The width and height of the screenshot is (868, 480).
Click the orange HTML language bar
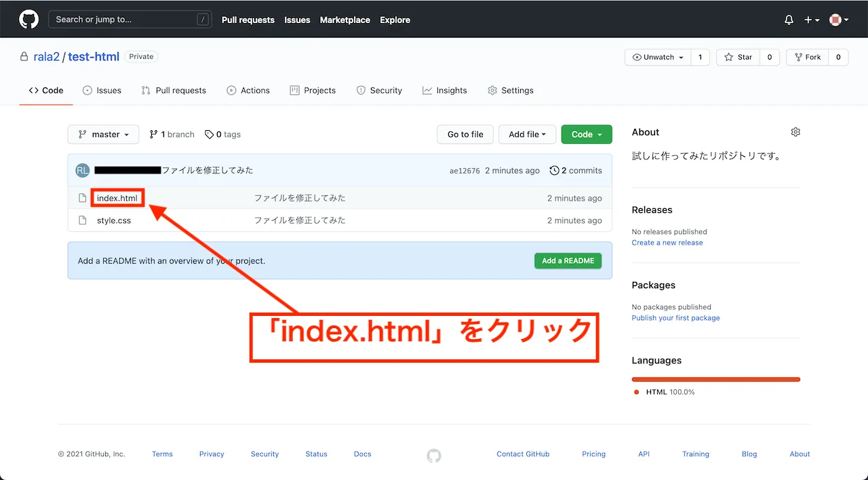click(715, 379)
